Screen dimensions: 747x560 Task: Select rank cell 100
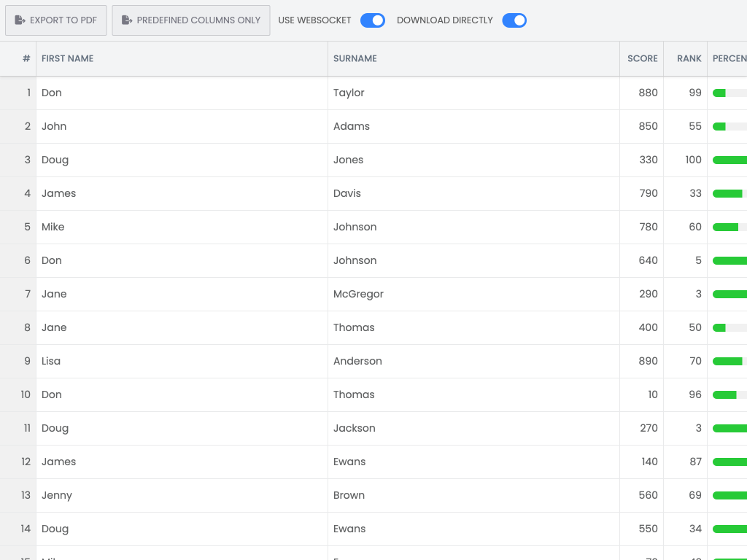coord(685,160)
